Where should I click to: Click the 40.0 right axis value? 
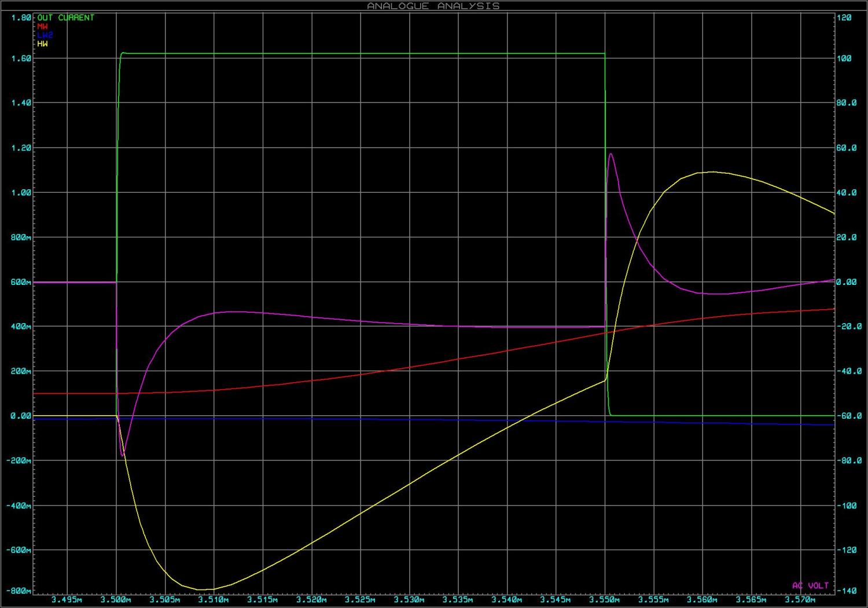coord(847,192)
